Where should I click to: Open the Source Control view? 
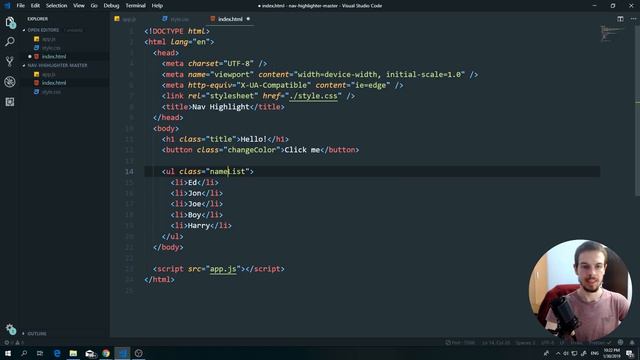tap(10, 62)
